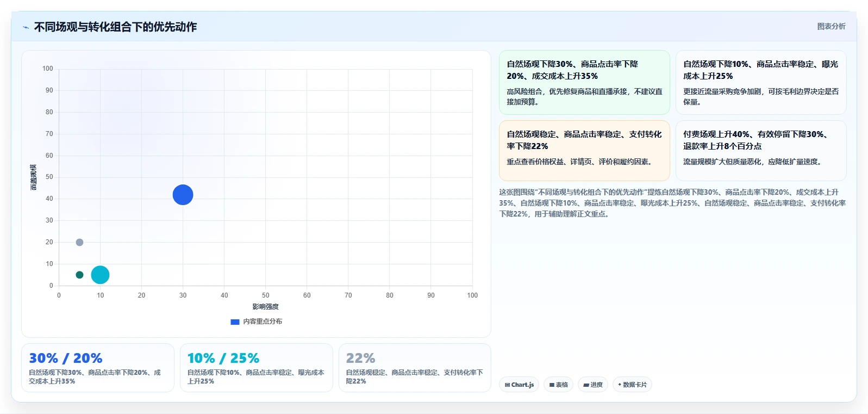Click the summary paragraph starting 这张图围绕
The height and width of the screenshot is (414, 868).
tap(672, 203)
